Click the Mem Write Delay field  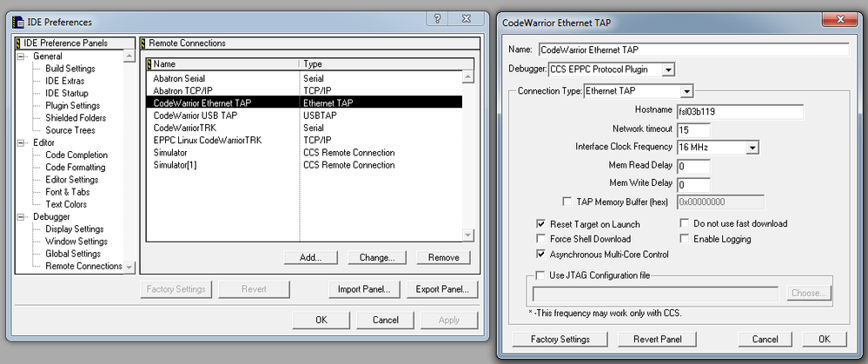693,184
